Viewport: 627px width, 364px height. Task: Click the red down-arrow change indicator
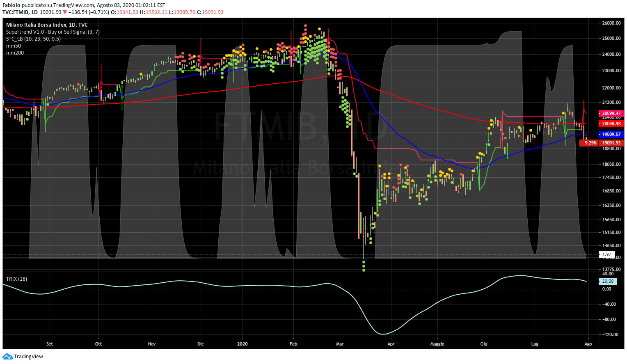[x=64, y=12]
